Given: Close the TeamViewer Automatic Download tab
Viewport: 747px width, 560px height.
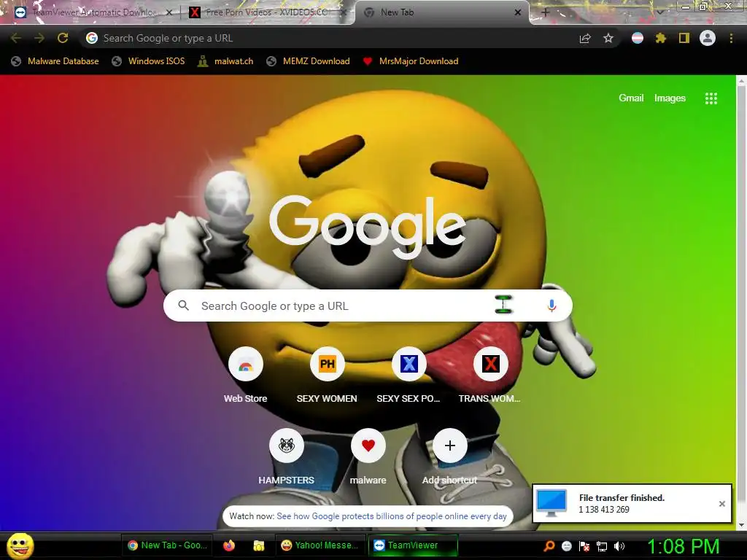Looking at the screenshot, I should click(169, 13).
